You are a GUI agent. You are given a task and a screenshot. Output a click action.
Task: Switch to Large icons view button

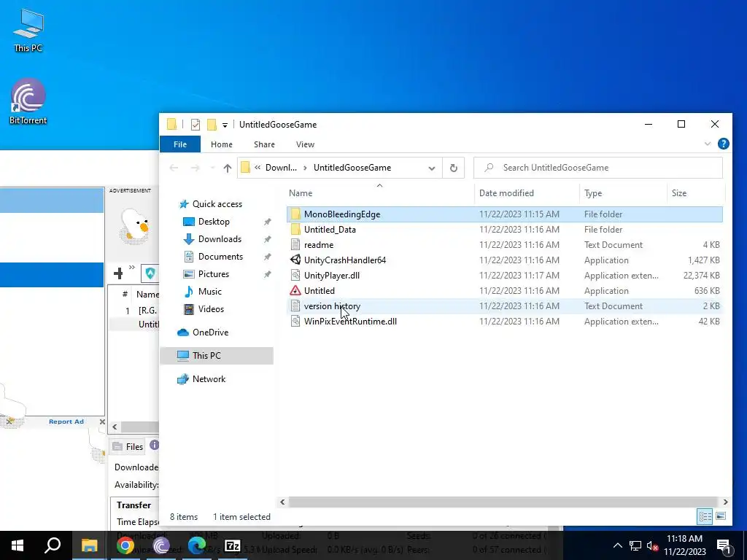[721, 516]
